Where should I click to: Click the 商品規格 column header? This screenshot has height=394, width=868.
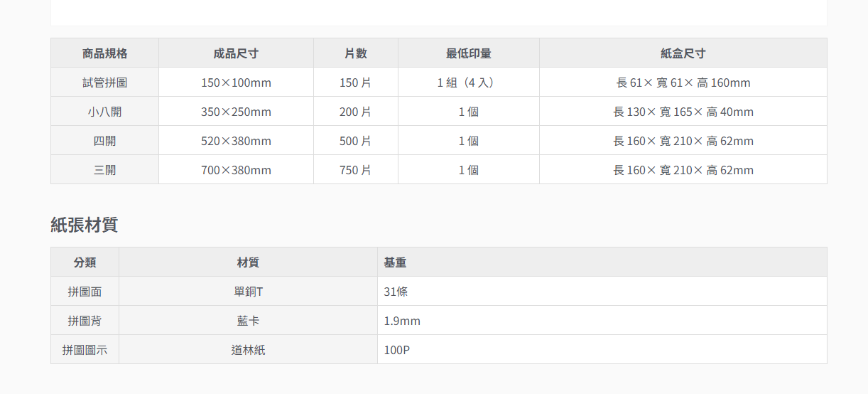tap(104, 53)
